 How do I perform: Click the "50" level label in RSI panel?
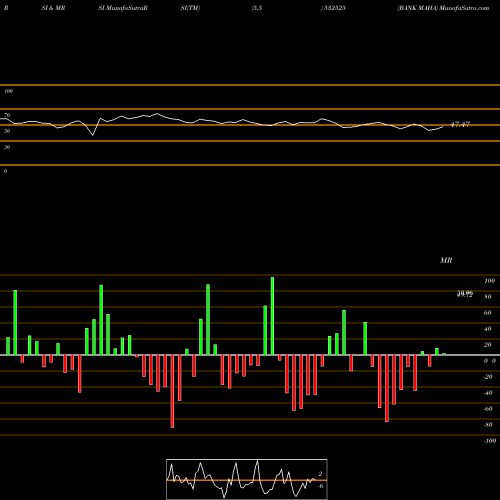[x=7, y=131]
